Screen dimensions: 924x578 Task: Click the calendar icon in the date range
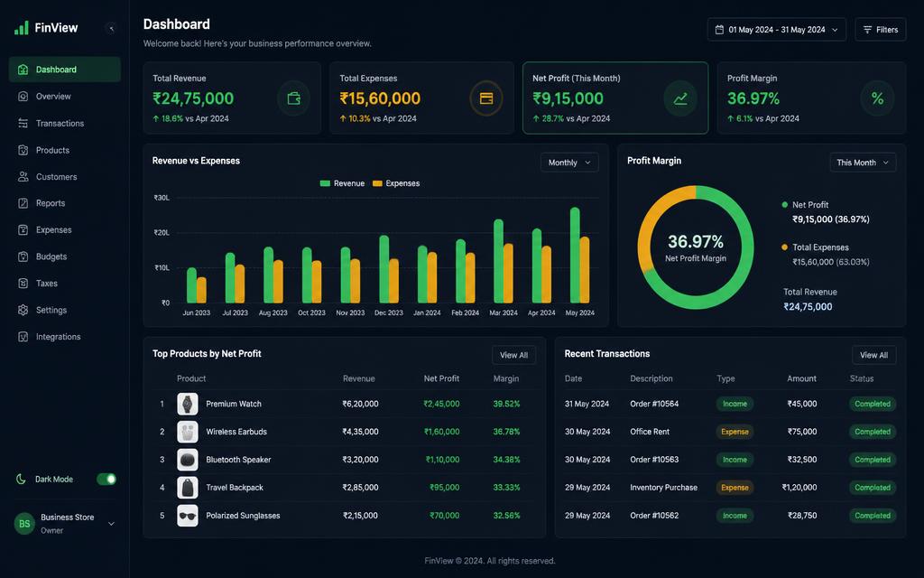(719, 30)
